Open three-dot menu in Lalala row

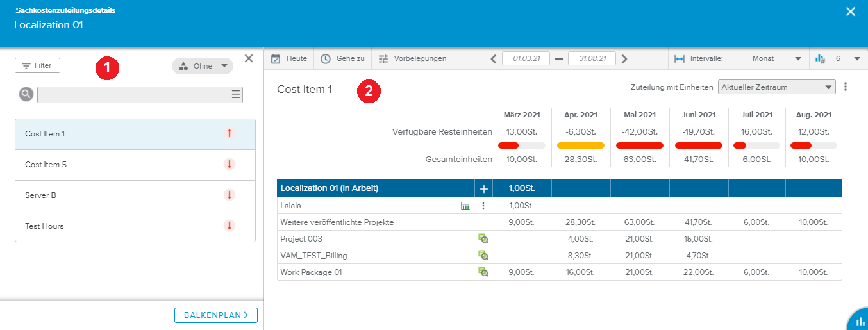483,206
